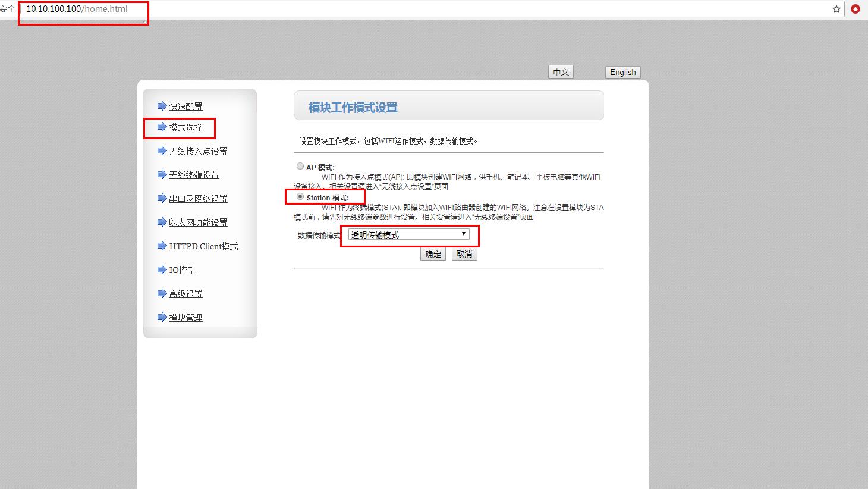Click the arrow icon beside HTTPD Client模式
868x489 pixels.
click(162, 246)
